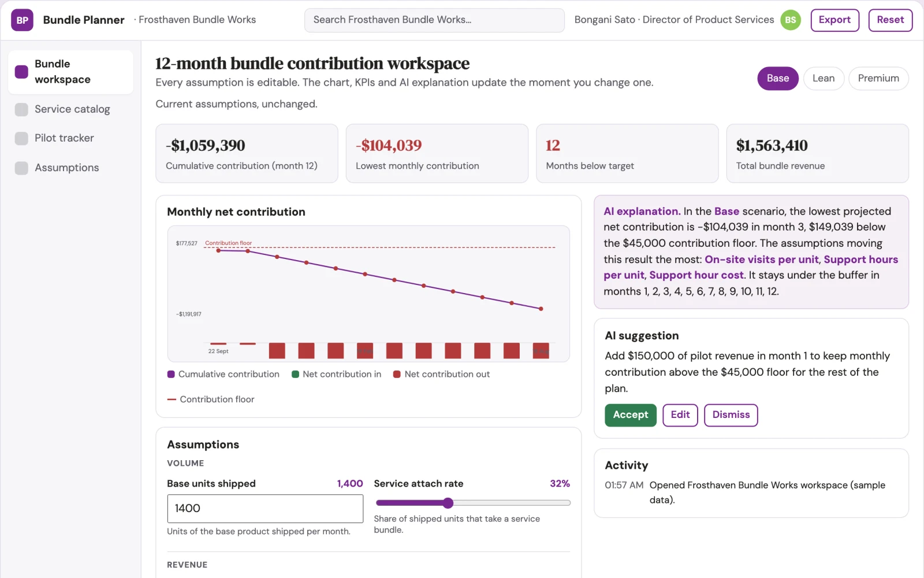The height and width of the screenshot is (578, 924).
Task: Toggle the Cumulative contribution legend swatch
Action: 171,374
